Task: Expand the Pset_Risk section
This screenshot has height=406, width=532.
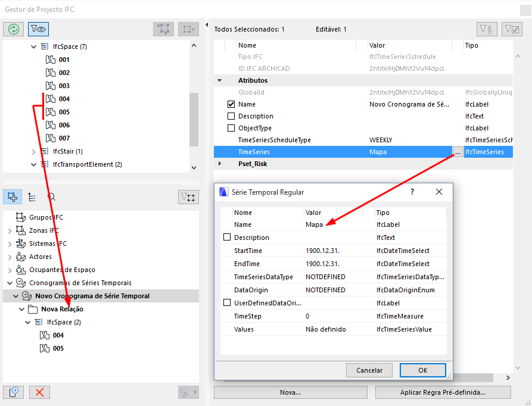Action: [x=219, y=164]
